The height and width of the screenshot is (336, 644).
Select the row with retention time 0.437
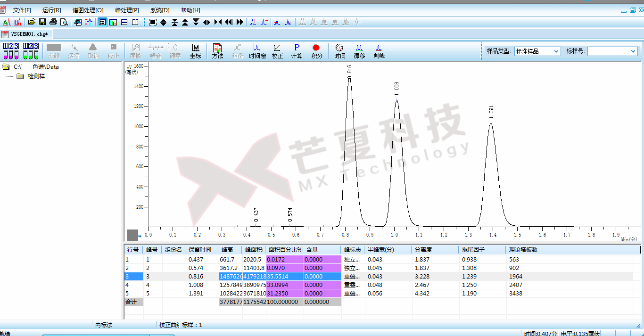pyautogui.click(x=378, y=259)
